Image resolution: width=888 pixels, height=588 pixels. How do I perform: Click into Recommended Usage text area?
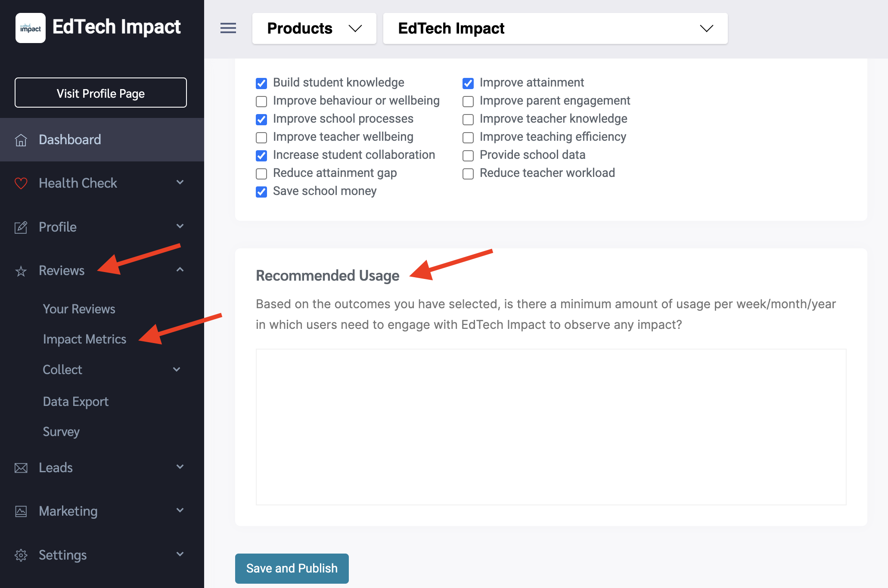tap(551, 427)
